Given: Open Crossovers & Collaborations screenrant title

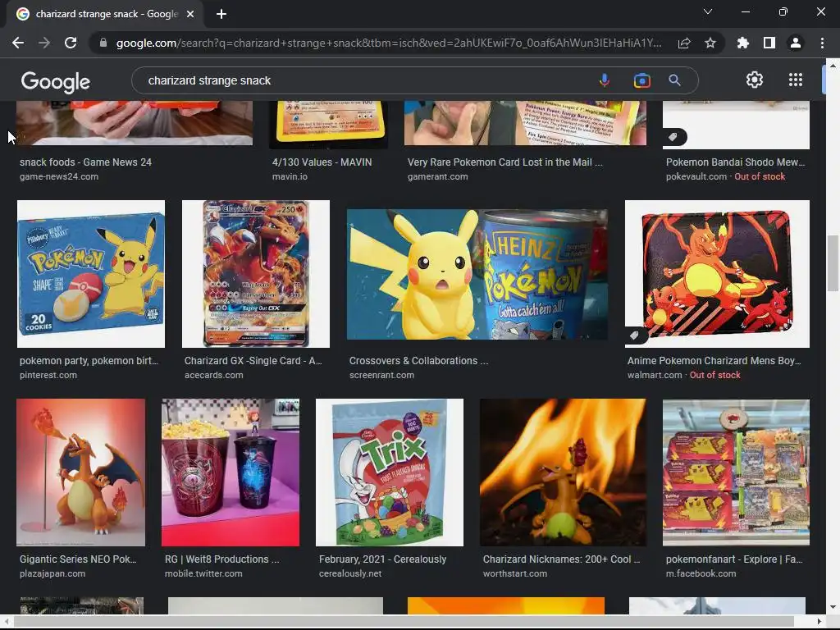Looking at the screenshot, I should point(419,361).
